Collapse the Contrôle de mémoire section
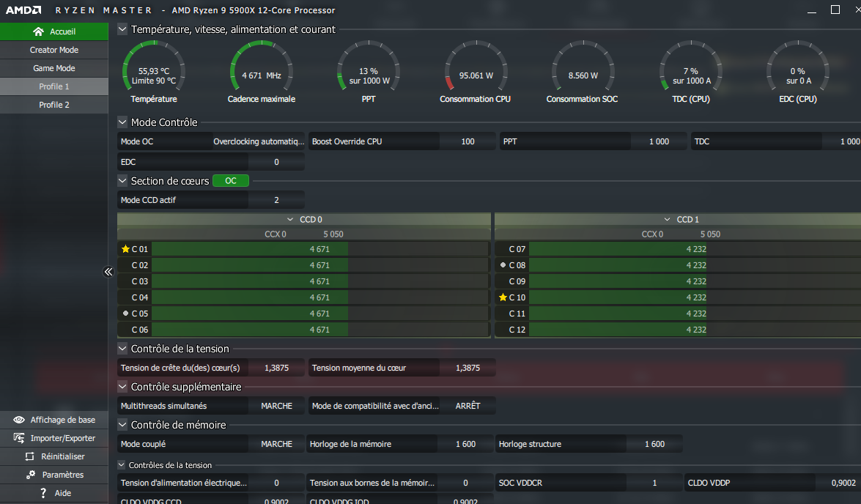861x504 pixels. coord(122,425)
